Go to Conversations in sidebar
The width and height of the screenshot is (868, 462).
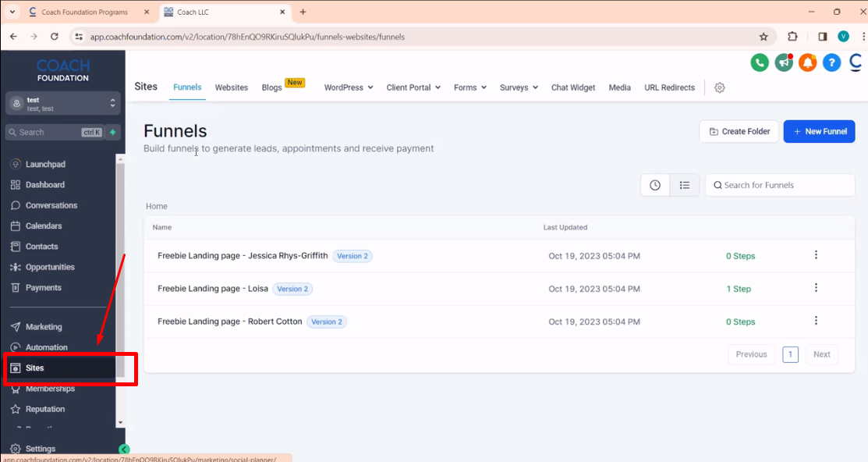[x=44, y=205]
